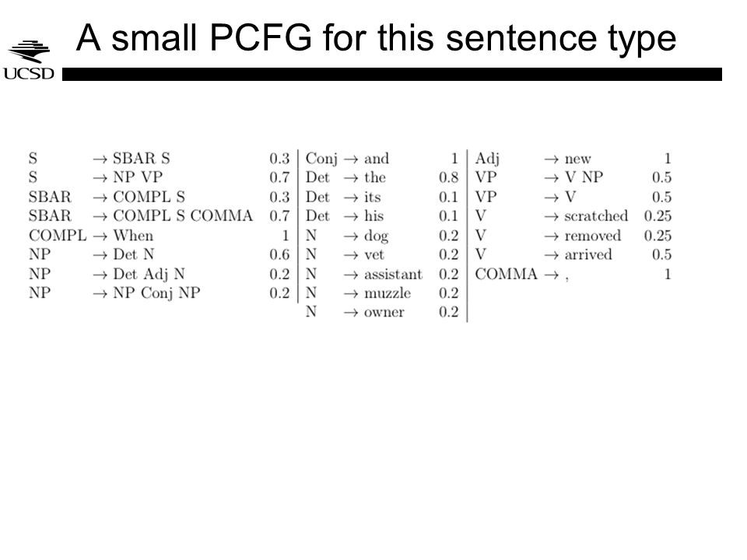This screenshot has height=560, width=747.
Task: Click the verb 'removed'
Action: click(x=593, y=235)
